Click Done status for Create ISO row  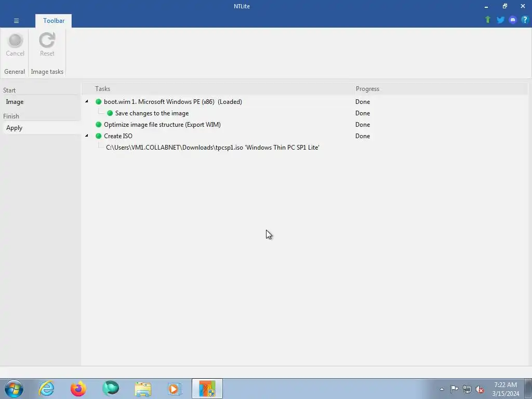pos(362,136)
